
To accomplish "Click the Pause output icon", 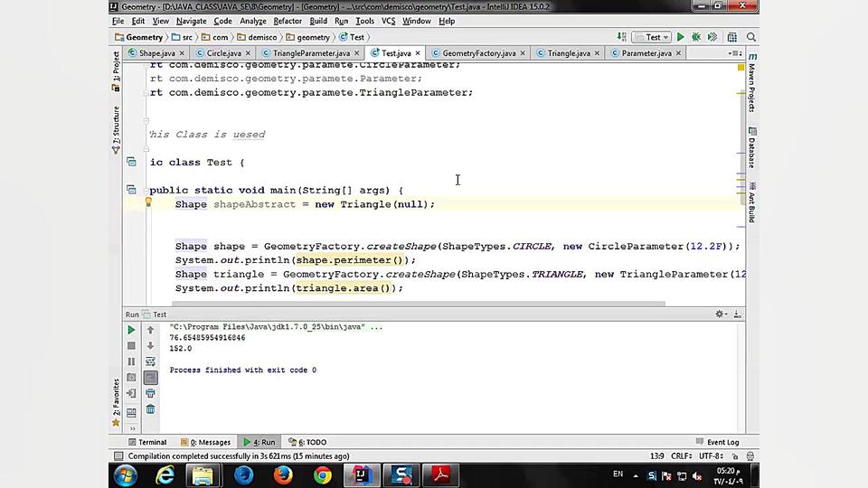I will pos(131,361).
